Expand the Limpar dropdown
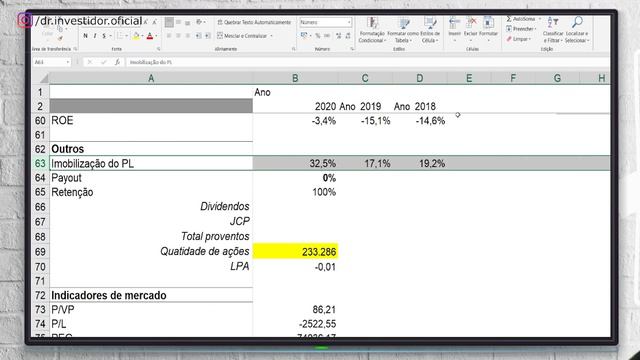 pyautogui.click(x=530, y=39)
